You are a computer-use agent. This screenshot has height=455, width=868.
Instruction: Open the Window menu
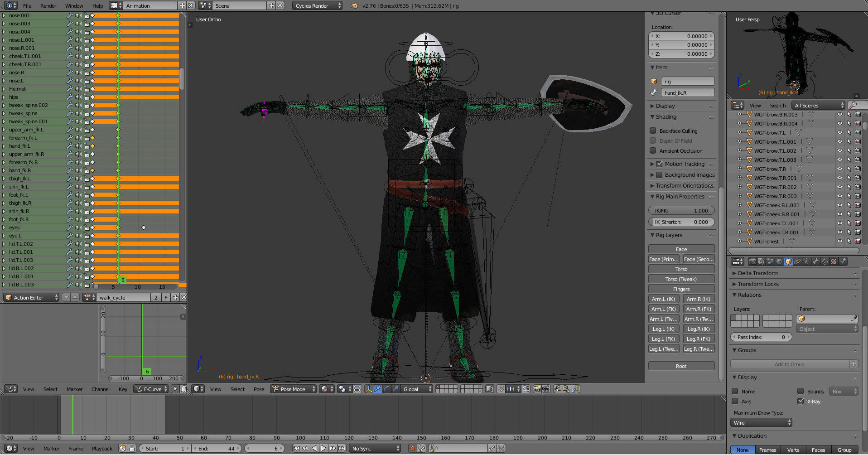click(x=74, y=6)
